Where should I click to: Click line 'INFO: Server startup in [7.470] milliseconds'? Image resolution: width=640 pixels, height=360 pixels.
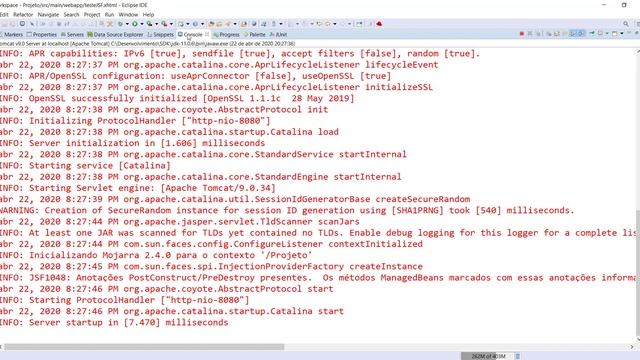pyautogui.click(x=114, y=322)
